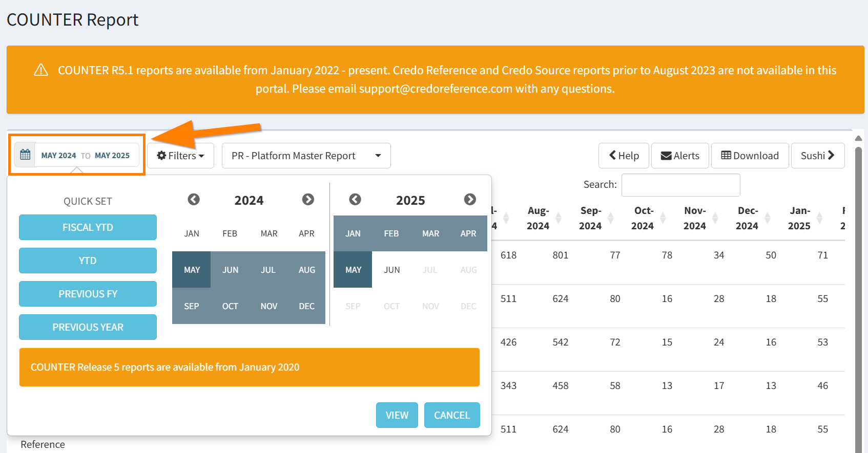
Task: Open the MAY 2024 TO MAY 2025 date range
Action: pyautogui.click(x=77, y=155)
